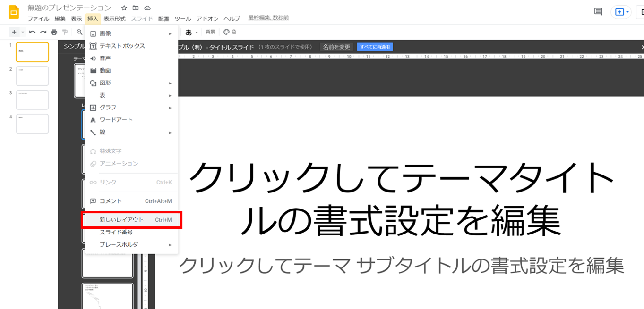The image size is (644, 309).
Task: Click the undo arrow icon
Action: click(x=32, y=32)
